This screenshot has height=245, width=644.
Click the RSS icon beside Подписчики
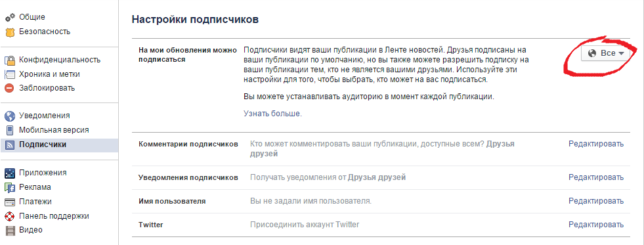(x=9, y=145)
